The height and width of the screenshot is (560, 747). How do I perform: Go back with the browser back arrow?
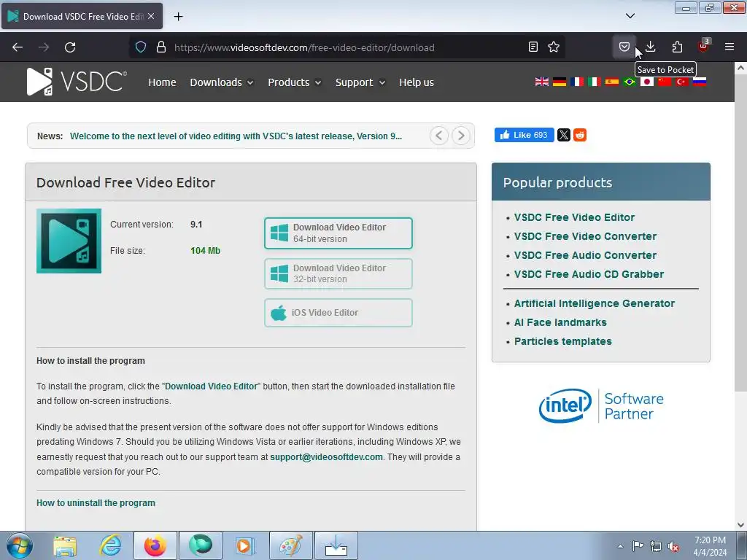[18, 47]
